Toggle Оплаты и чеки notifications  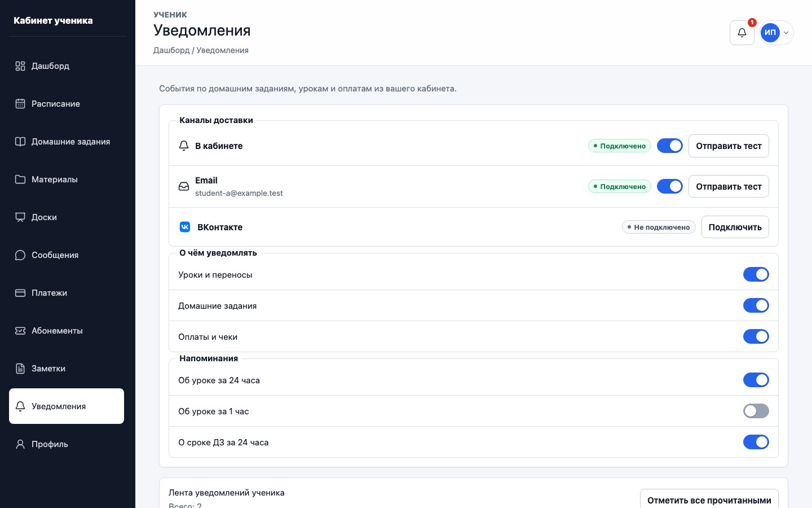(x=756, y=336)
